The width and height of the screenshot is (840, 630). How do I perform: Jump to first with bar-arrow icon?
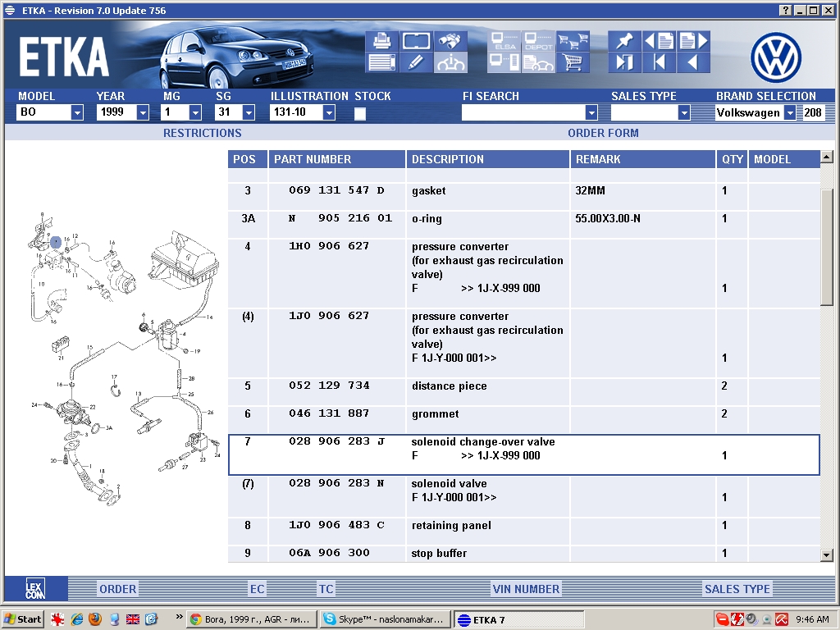tap(659, 62)
